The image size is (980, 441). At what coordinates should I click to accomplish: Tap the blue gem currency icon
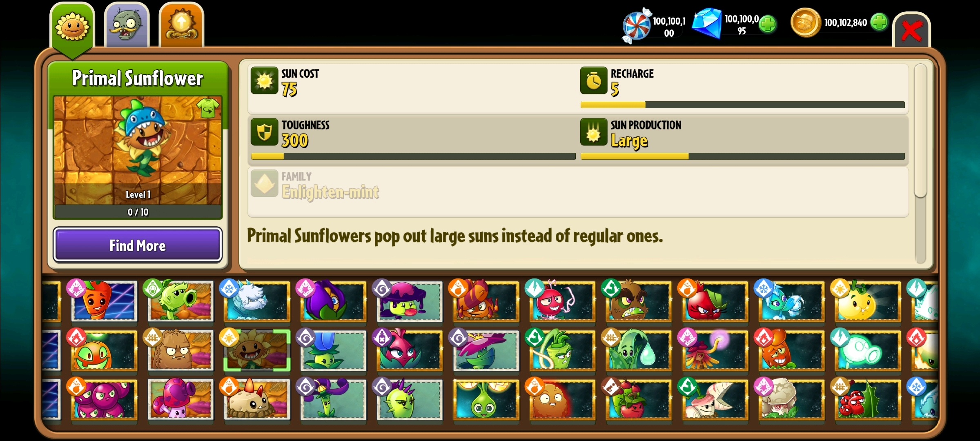point(707,23)
